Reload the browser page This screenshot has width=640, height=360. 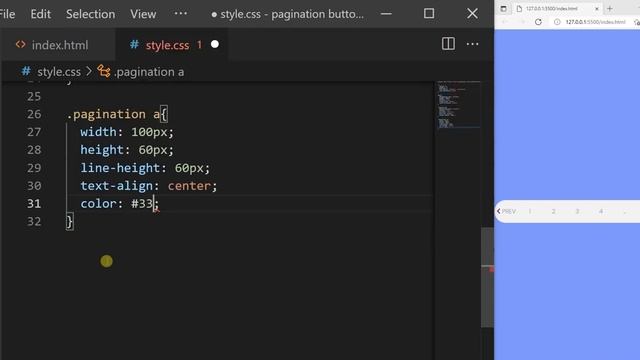(538, 22)
